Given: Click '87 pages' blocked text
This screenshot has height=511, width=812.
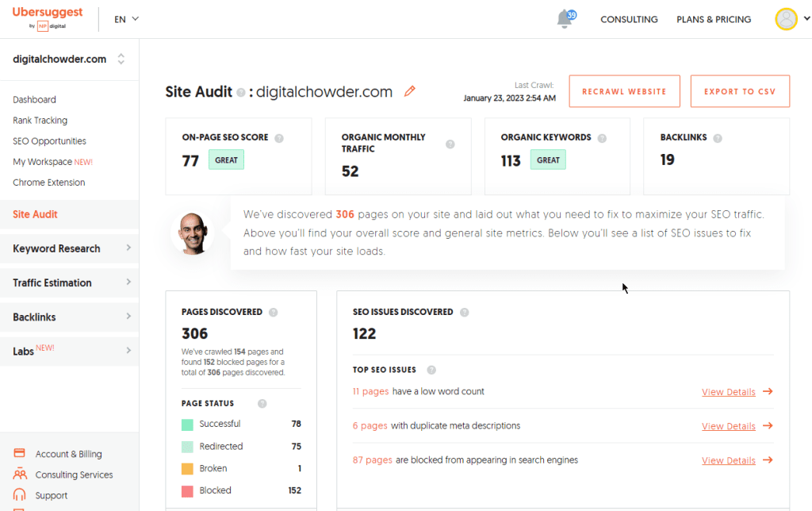Looking at the screenshot, I should (373, 459).
